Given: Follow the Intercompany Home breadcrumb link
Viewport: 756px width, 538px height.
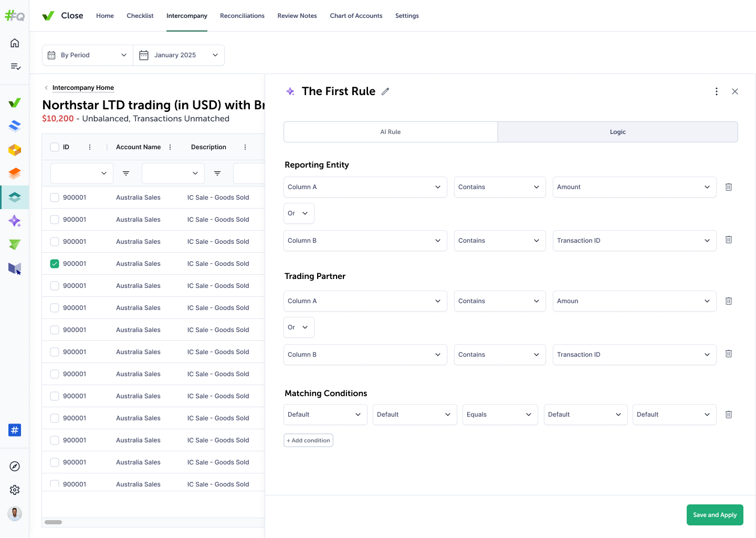Looking at the screenshot, I should [x=83, y=88].
